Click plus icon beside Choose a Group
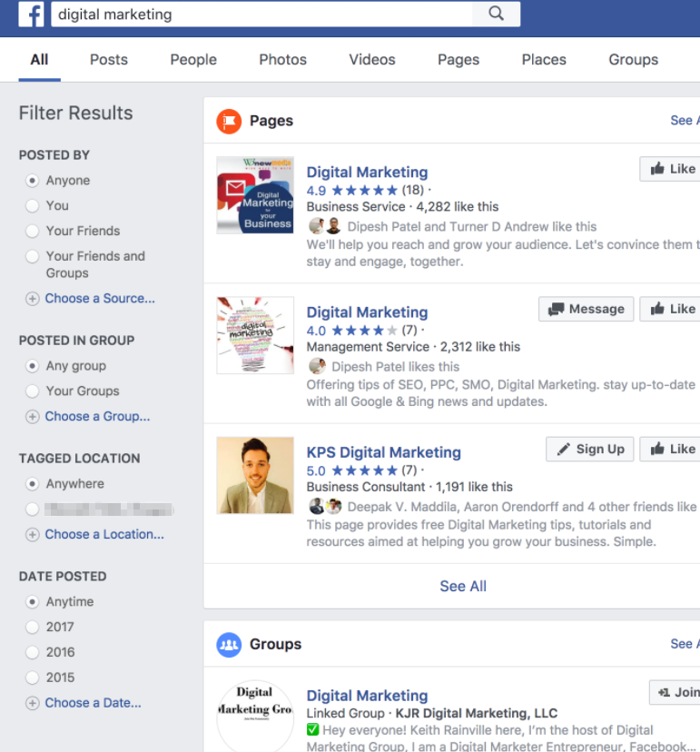This screenshot has height=752, width=700. click(32, 417)
